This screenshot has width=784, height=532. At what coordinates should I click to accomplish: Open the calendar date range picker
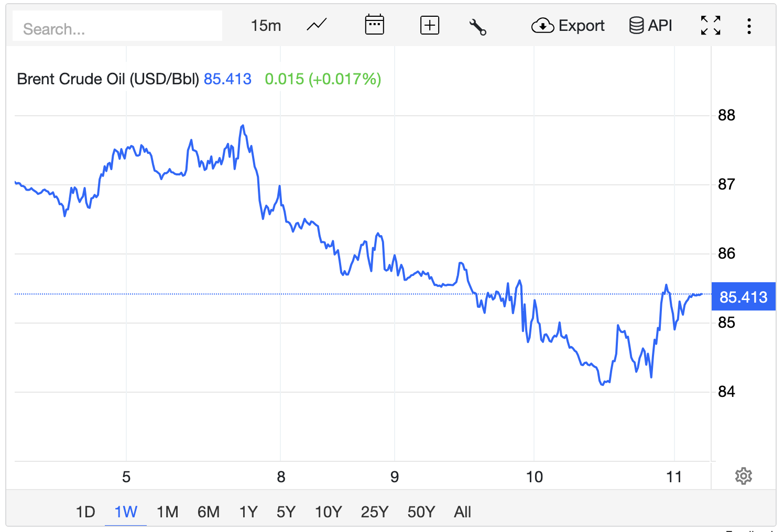coord(374,25)
